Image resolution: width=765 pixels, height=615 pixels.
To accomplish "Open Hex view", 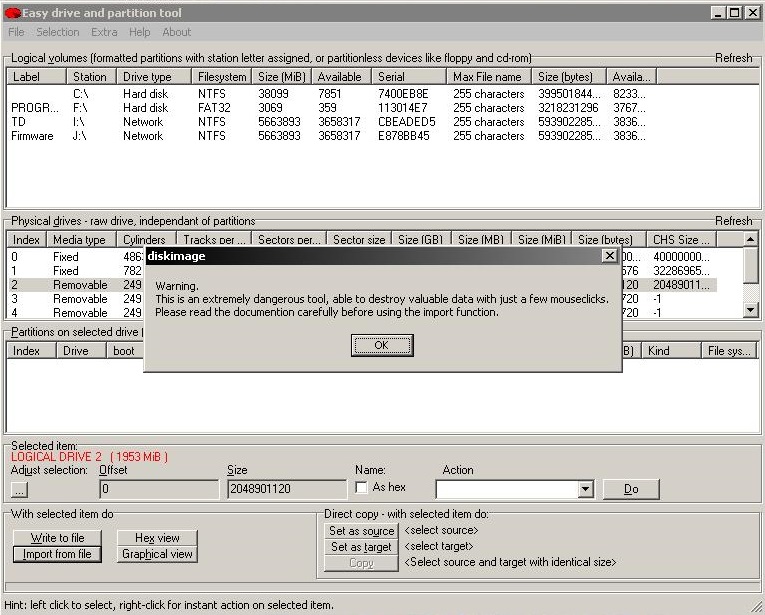I will point(157,538).
